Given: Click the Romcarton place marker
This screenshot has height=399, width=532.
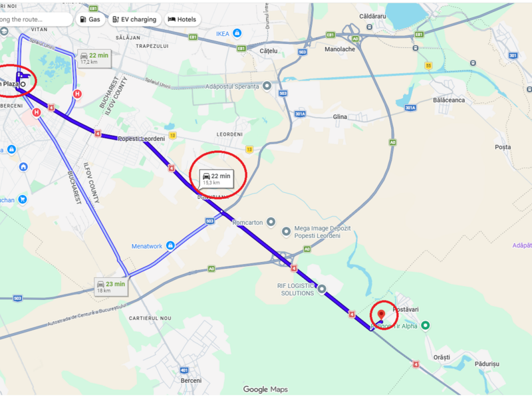Looking at the screenshot, I should tap(271, 222).
